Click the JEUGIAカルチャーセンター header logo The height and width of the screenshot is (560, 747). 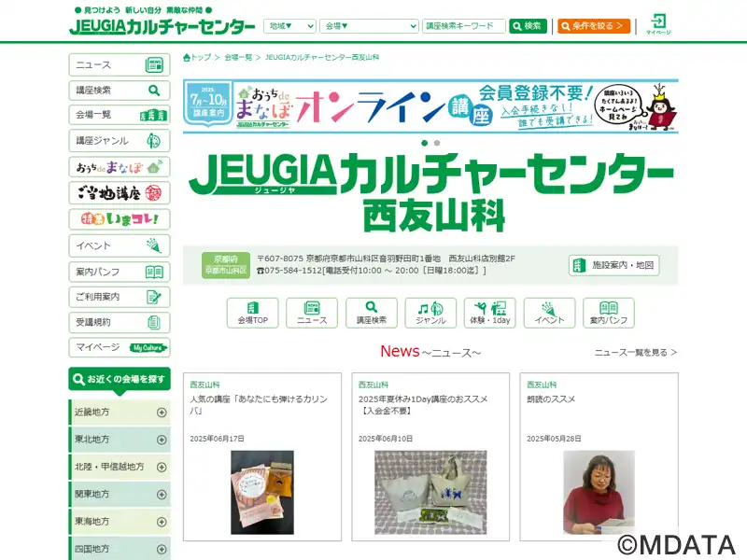pos(162,27)
